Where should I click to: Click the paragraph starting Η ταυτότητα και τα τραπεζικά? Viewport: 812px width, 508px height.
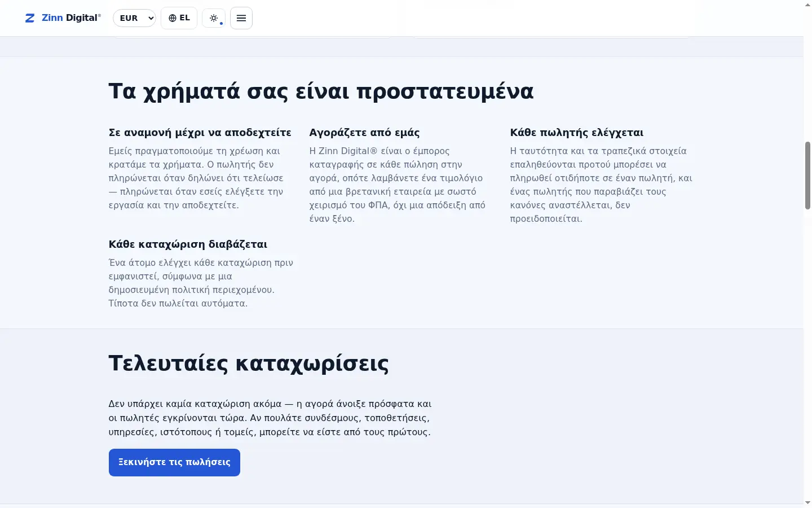coord(601,185)
